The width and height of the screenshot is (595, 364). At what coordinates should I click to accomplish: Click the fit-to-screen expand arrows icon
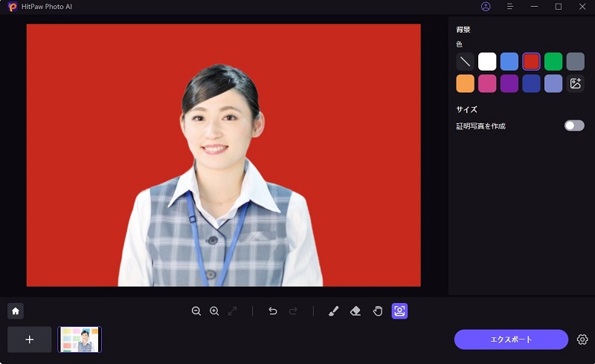click(233, 311)
